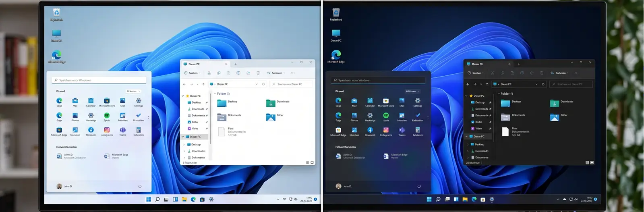Select the Microsoft Edge shortcut on the dark desktop
Screen dimensions: 644x212
pos(336,56)
